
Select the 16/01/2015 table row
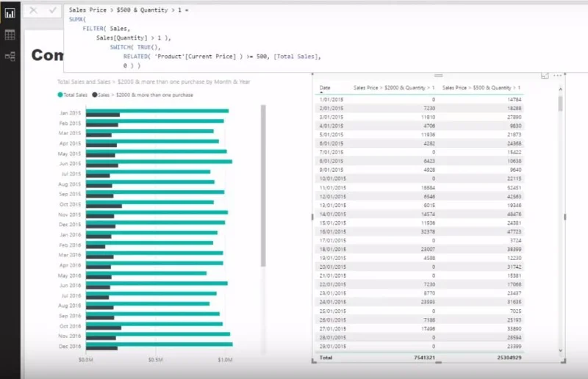(420, 231)
